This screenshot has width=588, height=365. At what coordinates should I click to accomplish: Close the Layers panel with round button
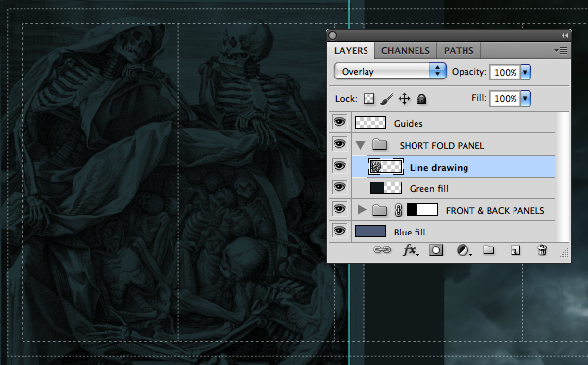pos(332,35)
